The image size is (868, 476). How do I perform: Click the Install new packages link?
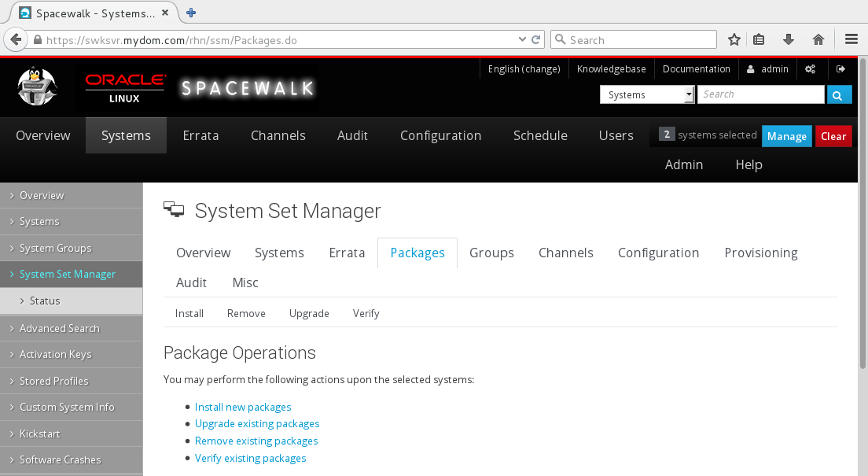point(243,408)
